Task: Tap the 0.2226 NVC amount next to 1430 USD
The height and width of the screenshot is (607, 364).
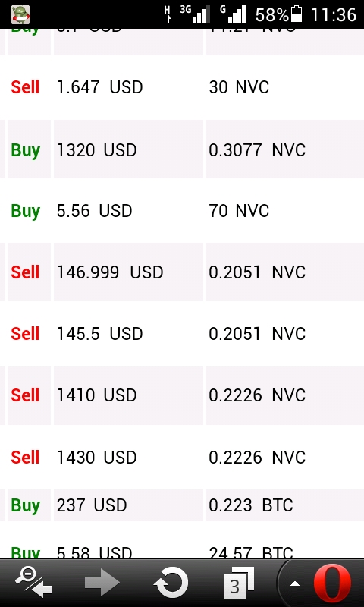Action: [257, 458]
